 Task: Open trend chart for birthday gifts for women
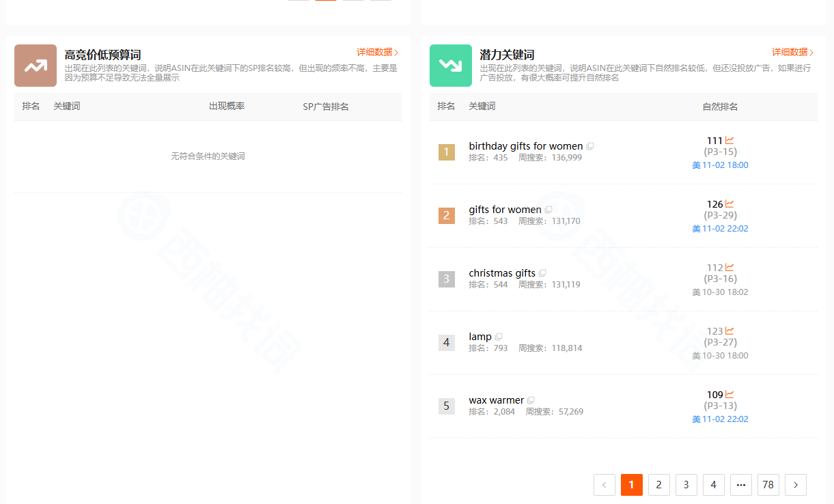[731, 140]
